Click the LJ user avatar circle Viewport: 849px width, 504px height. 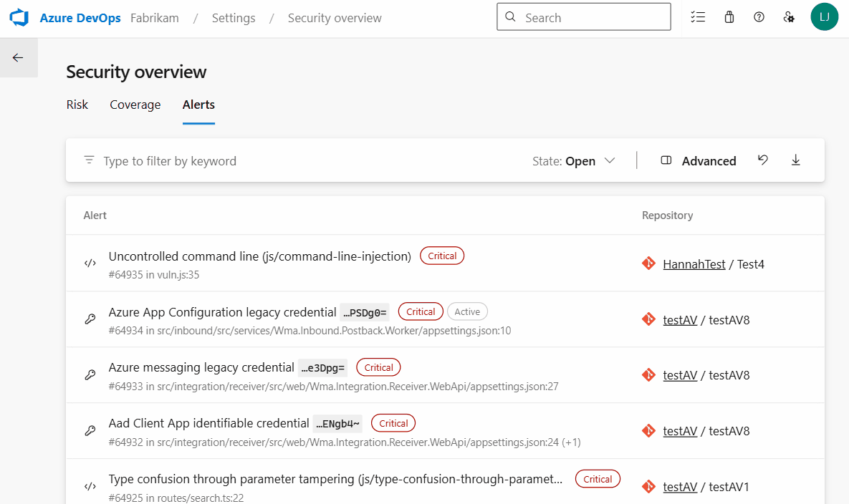824,16
